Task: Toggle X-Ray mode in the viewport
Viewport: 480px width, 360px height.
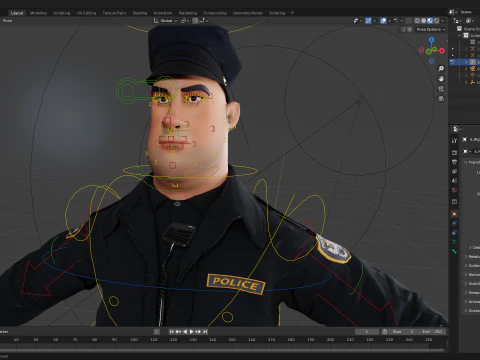Action: [409, 21]
